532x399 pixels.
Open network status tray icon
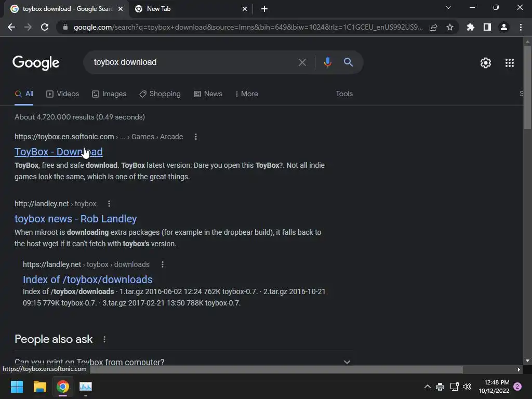tap(454, 387)
